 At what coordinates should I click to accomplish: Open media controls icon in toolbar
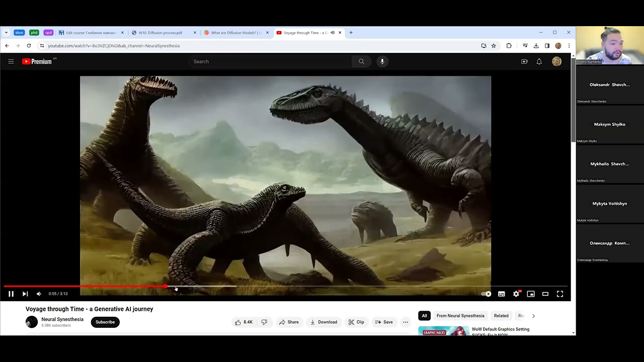tap(525, 46)
